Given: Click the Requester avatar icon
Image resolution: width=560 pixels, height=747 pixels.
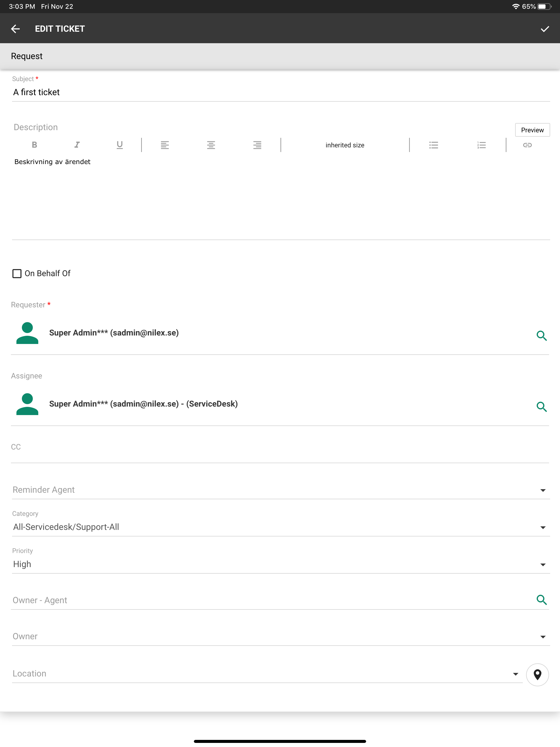Looking at the screenshot, I should (27, 333).
